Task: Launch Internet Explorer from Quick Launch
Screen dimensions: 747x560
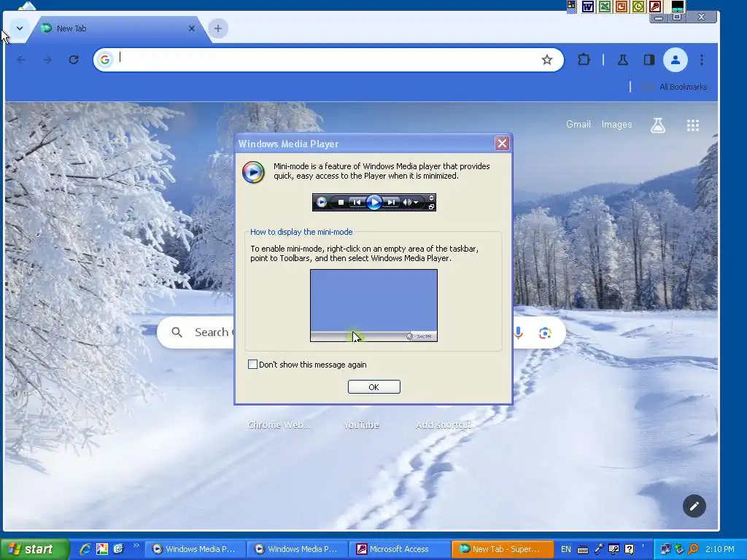Action: click(x=85, y=549)
